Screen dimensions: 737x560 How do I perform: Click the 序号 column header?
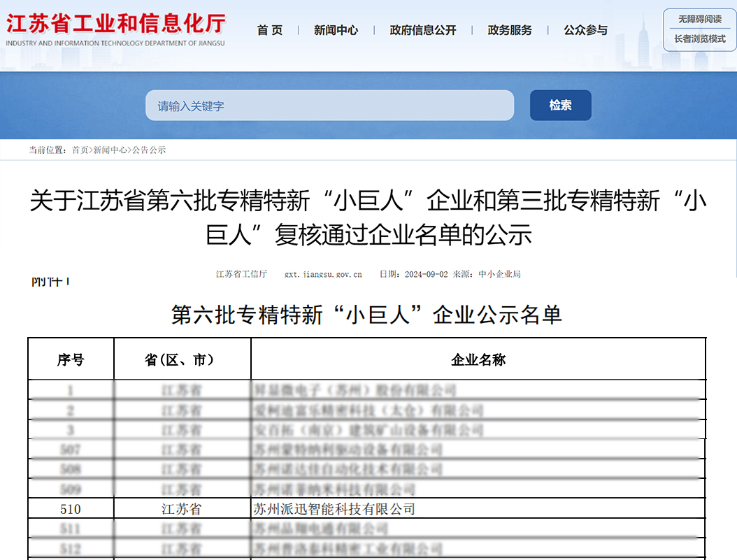(71, 359)
